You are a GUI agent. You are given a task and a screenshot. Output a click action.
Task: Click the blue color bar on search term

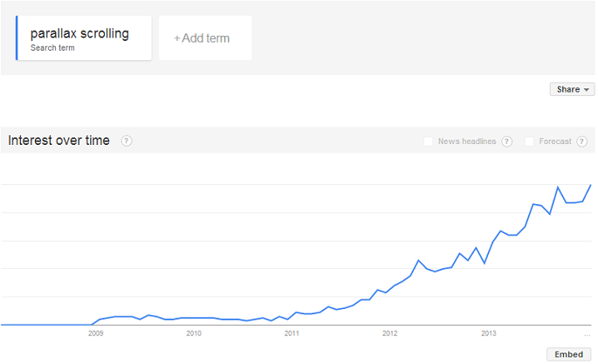click(17, 38)
